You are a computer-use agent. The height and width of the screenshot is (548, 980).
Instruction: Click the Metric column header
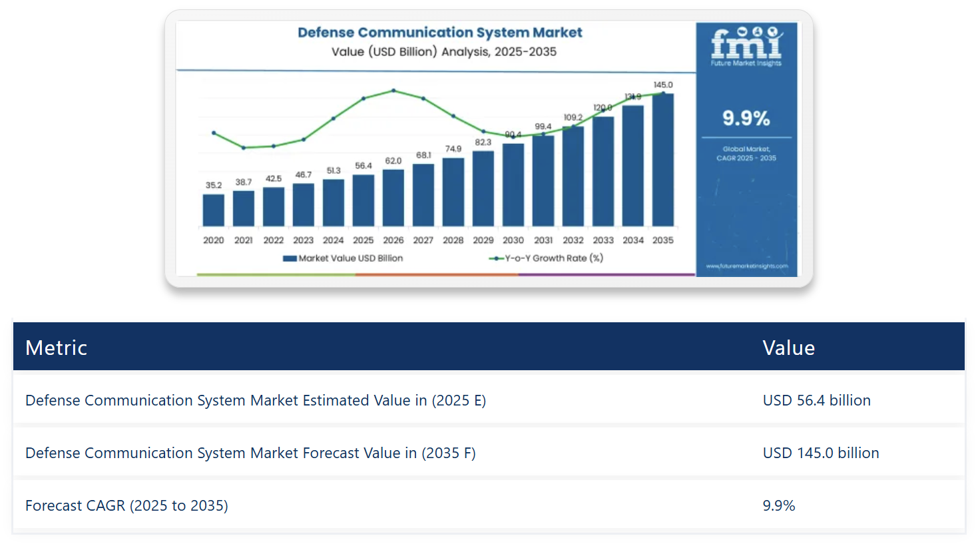pos(57,348)
